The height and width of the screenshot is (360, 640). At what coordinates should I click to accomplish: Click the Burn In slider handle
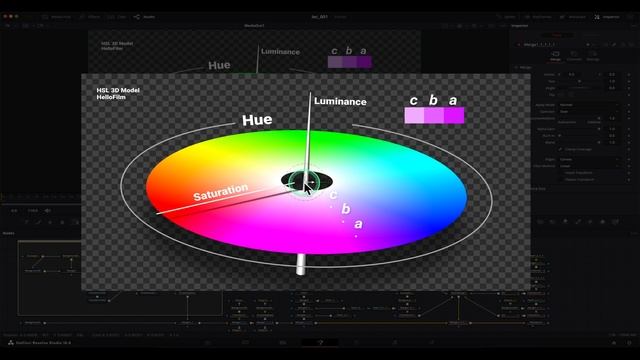560,136
